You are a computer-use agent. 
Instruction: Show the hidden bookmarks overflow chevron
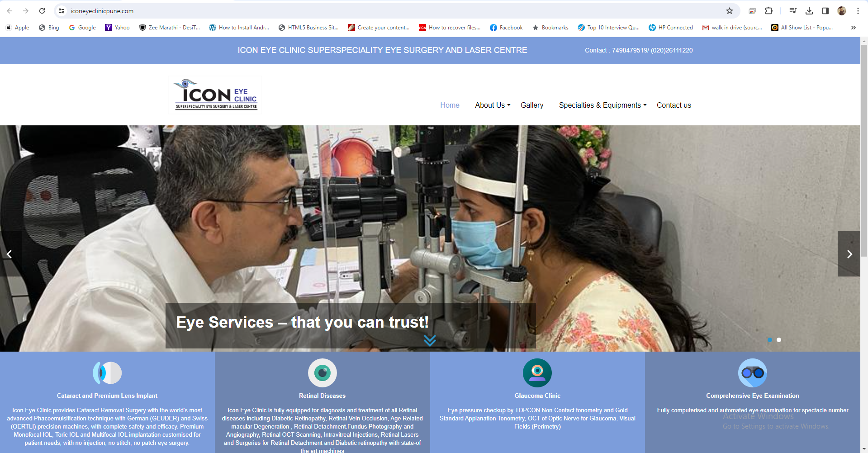tap(853, 28)
